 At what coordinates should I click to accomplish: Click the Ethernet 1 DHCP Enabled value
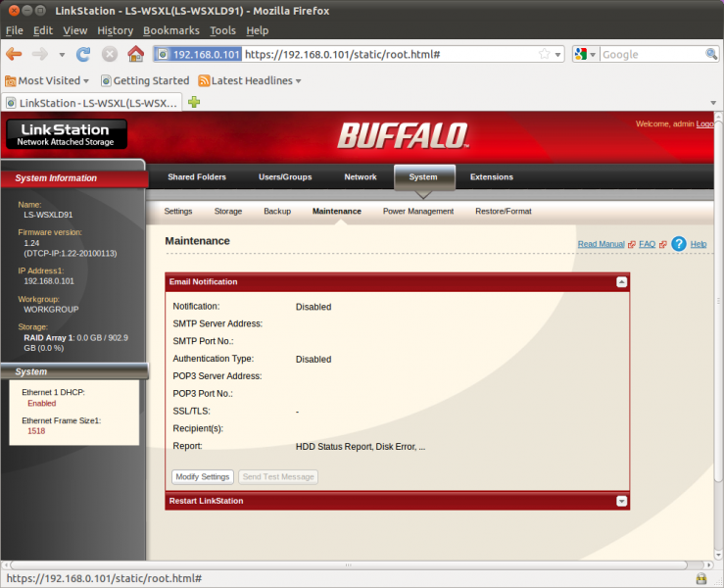tap(41, 403)
